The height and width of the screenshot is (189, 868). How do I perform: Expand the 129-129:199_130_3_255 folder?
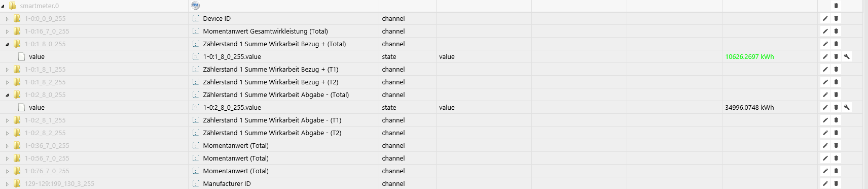[x=7, y=184]
